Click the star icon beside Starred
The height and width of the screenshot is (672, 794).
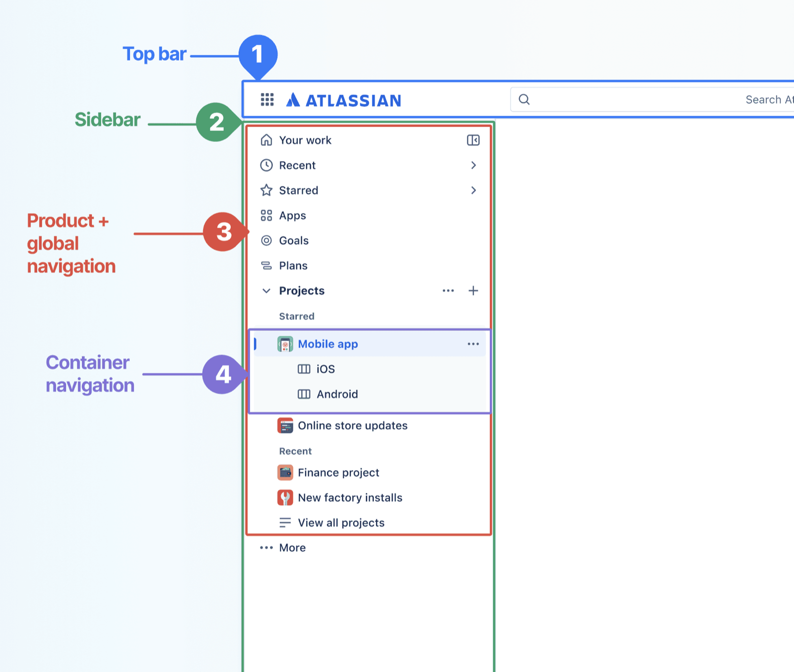[266, 190]
